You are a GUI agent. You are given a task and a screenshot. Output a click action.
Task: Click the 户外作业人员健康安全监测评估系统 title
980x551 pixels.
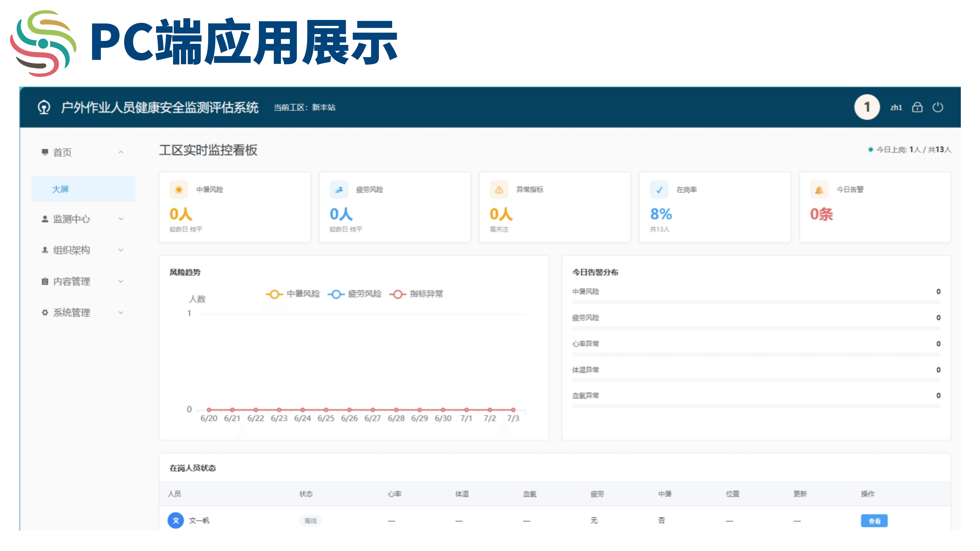click(160, 108)
